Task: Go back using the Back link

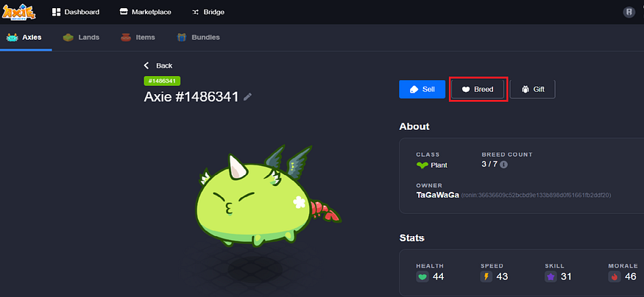Action: point(158,65)
